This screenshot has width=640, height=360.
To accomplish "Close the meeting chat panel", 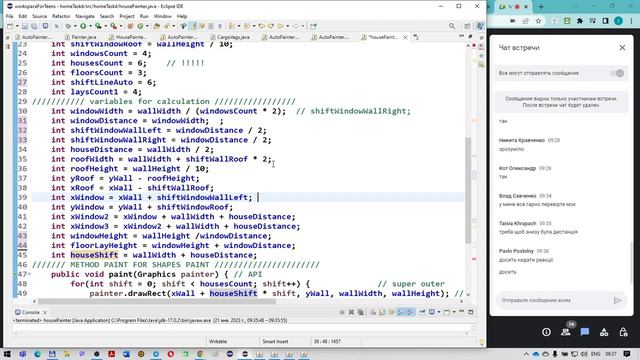I will pos(622,48).
